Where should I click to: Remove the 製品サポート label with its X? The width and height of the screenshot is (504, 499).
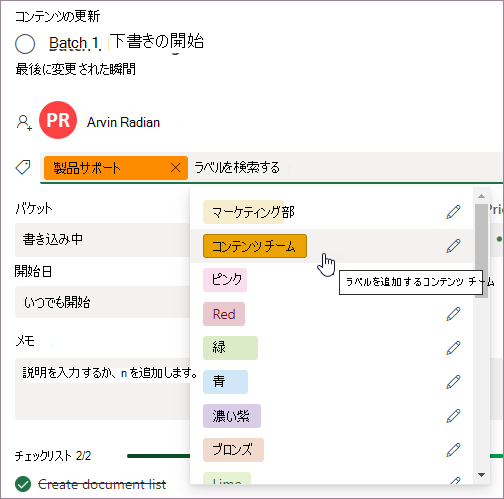176,168
